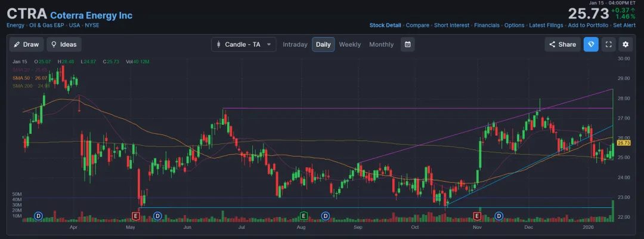
Task: Click the dividend D marker in mid-May
Action: click(x=157, y=216)
